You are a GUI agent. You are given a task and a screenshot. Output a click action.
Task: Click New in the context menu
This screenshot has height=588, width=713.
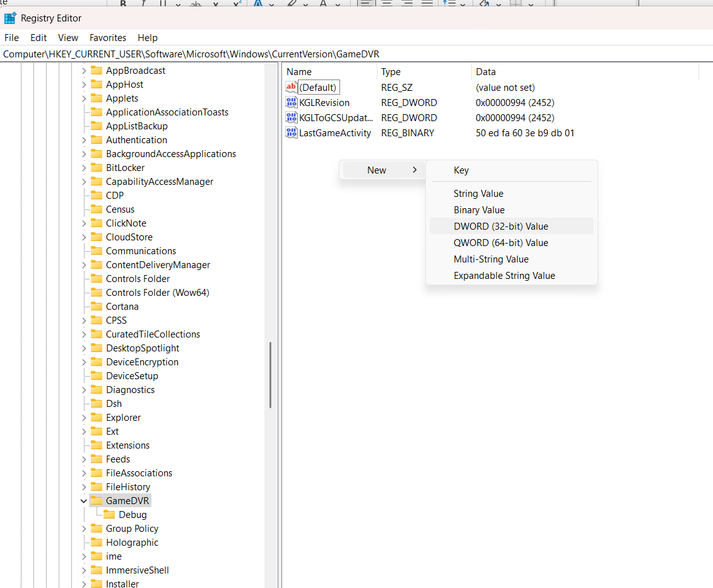[x=384, y=170]
